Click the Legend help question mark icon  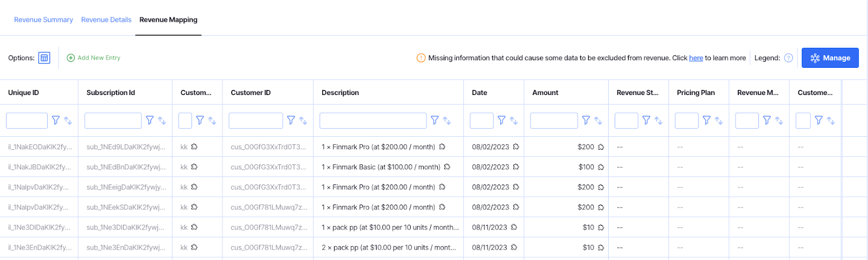[x=789, y=58]
